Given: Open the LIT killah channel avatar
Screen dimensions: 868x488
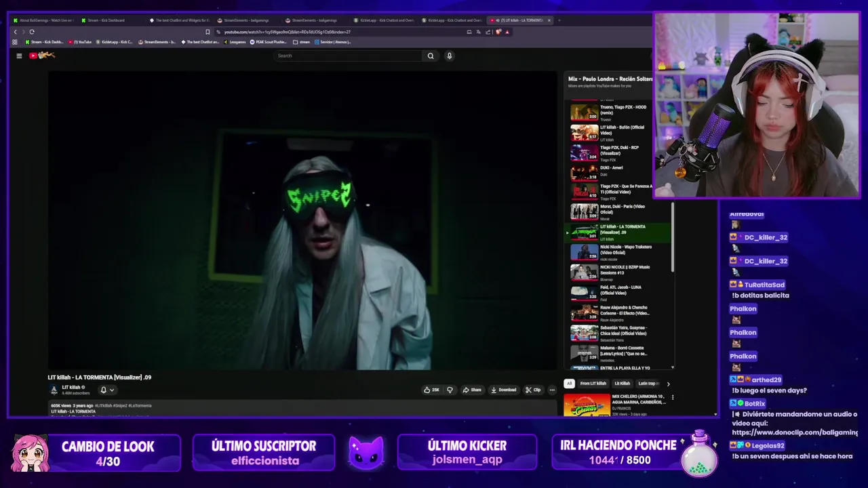Looking at the screenshot, I should click(54, 390).
